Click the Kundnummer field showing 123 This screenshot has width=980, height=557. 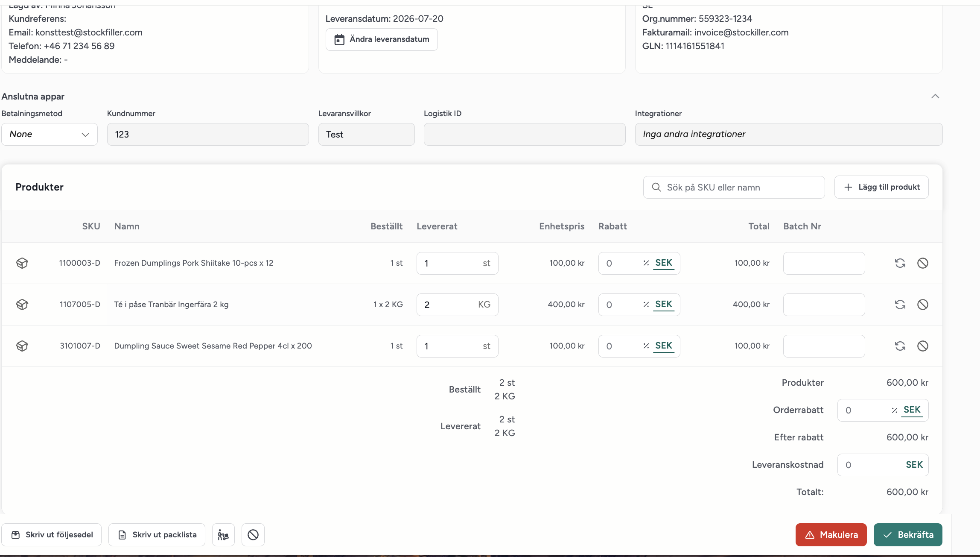(x=208, y=134)
